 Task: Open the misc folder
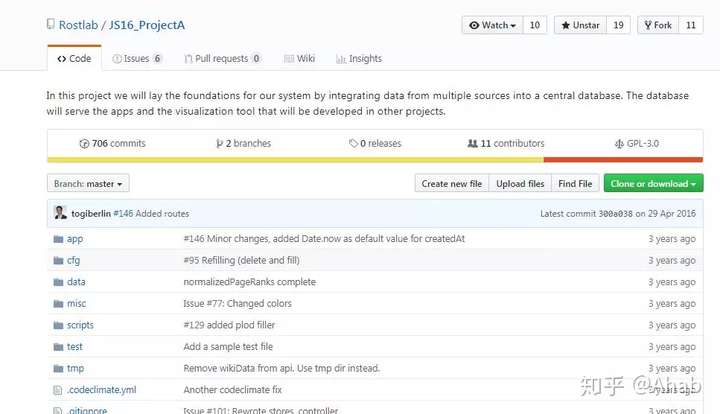tap(77, 303)
